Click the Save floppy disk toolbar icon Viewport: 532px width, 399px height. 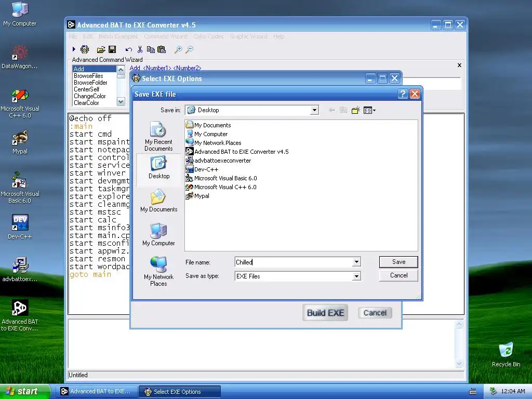[x=112, y=49]
